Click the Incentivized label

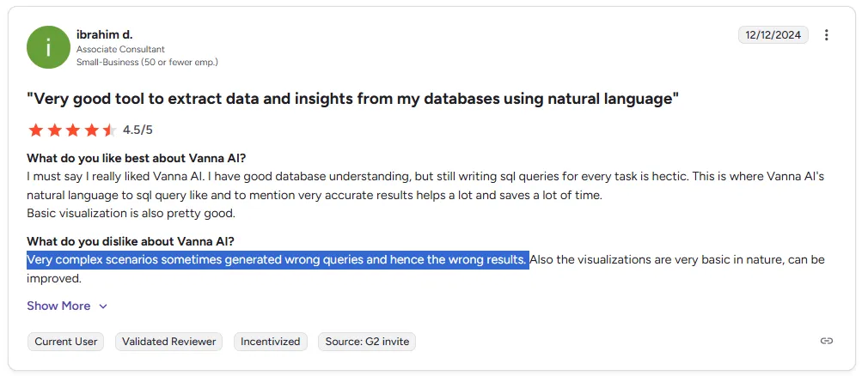click(x=270, y=342)
